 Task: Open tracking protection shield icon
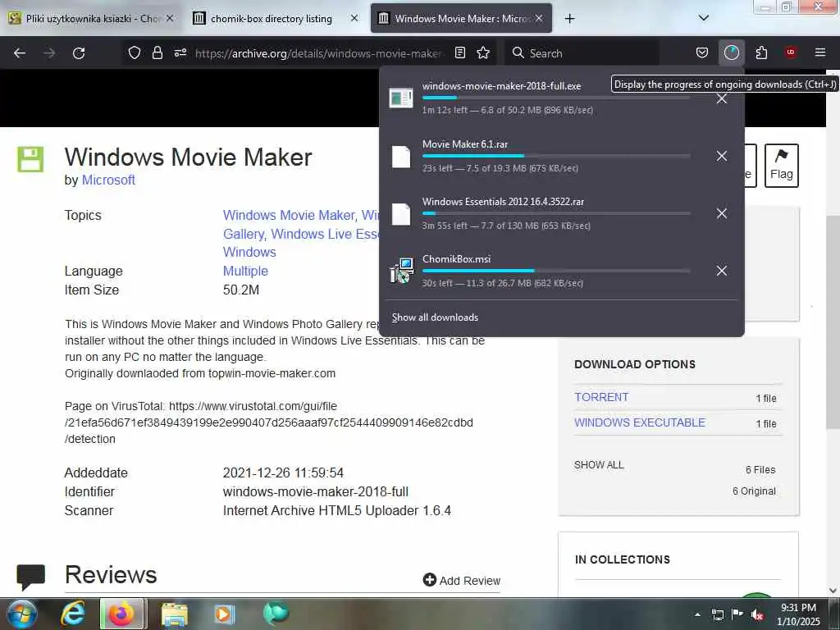click(135, 52)
